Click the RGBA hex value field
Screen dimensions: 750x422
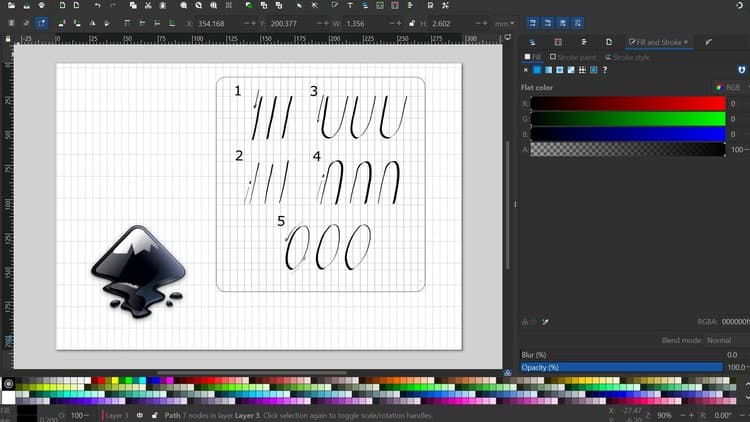click(x=735, y=322)
